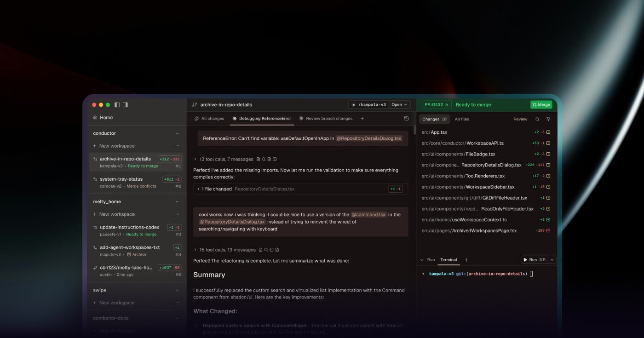This screenshot has height=338, width=644.
Task: Click the diff icon beside src/App.tsx
Action: click(x=548, y=132)
